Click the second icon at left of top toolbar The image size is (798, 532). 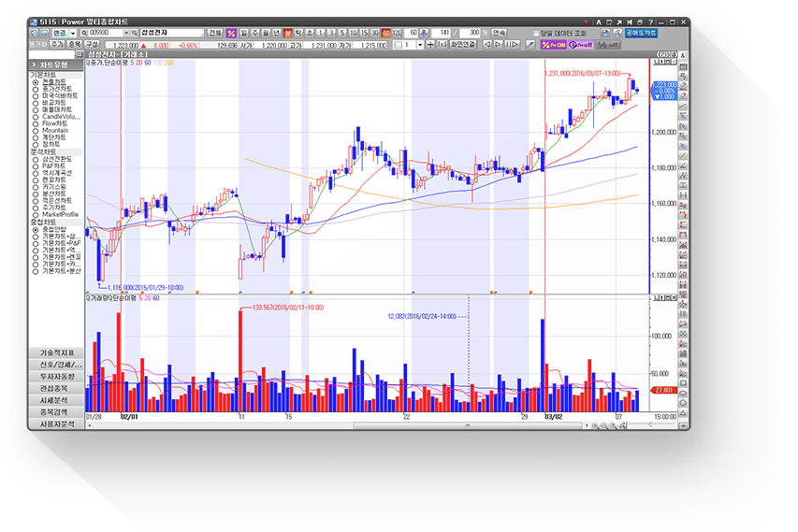click(x=44, y=33)
